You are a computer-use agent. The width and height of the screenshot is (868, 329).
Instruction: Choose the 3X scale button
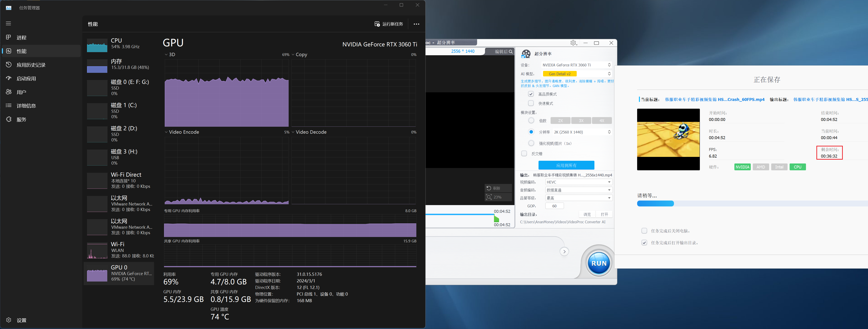(581, 121)
